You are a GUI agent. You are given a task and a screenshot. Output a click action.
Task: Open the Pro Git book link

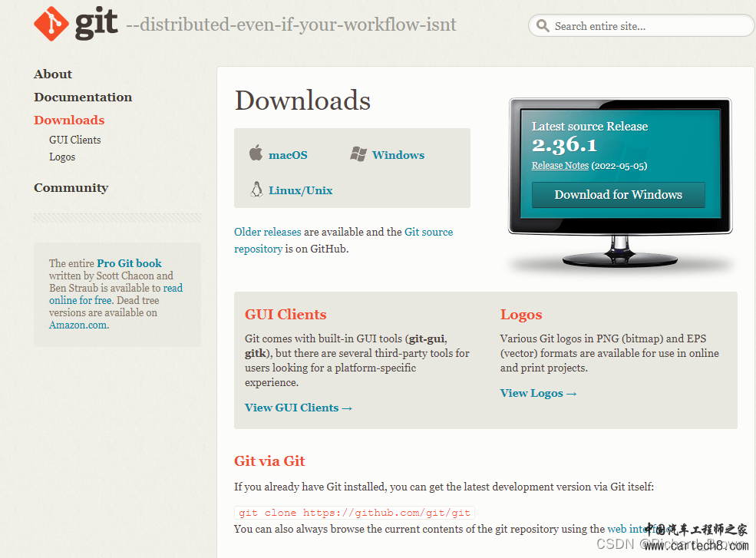pyautogui.click(x=129, y=263)
